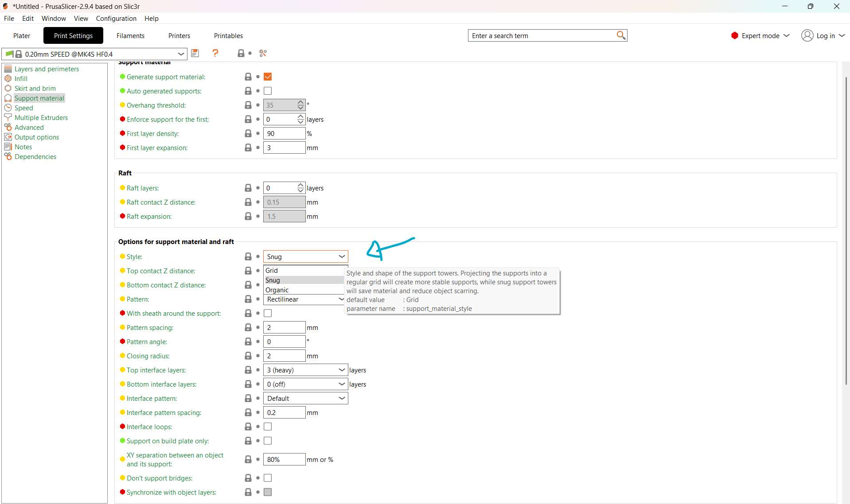The image size is (850, 504).
Task: Open the File menu
Action: point(9,18)
